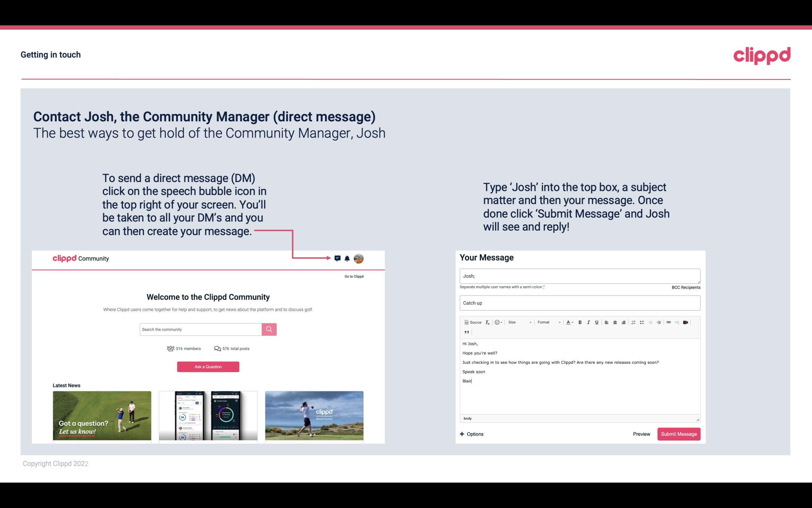Select the Format style dropdown
Screen dimensions: 812x508
(547, 322)
